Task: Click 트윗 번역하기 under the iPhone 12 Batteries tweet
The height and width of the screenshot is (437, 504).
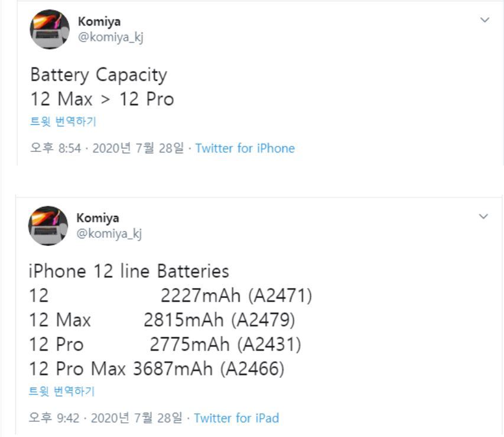Action: coord(62,391)
